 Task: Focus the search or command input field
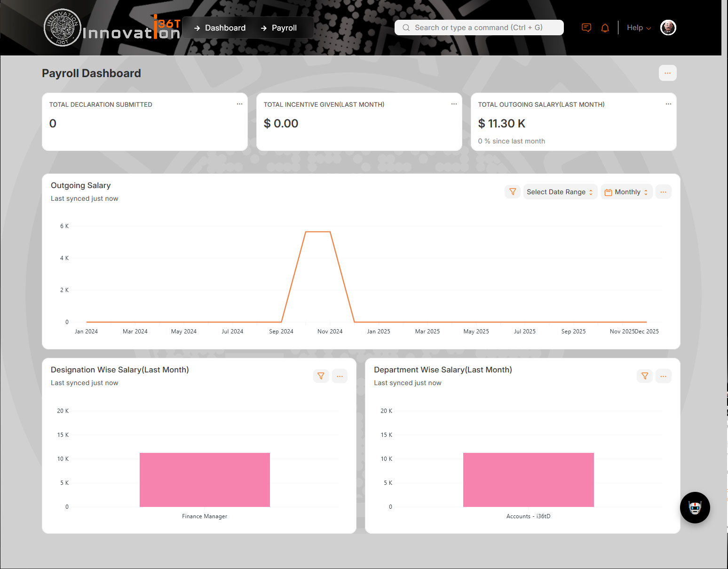[479, 28]
